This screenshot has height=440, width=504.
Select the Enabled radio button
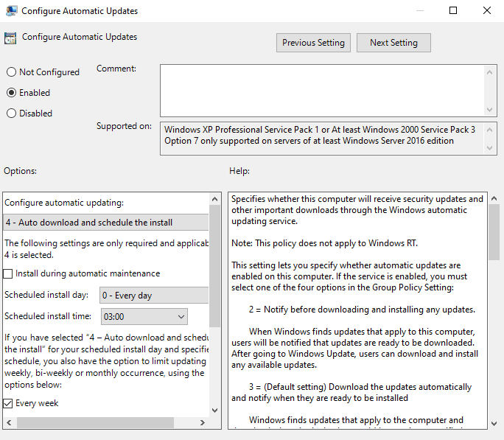[11, 93]
